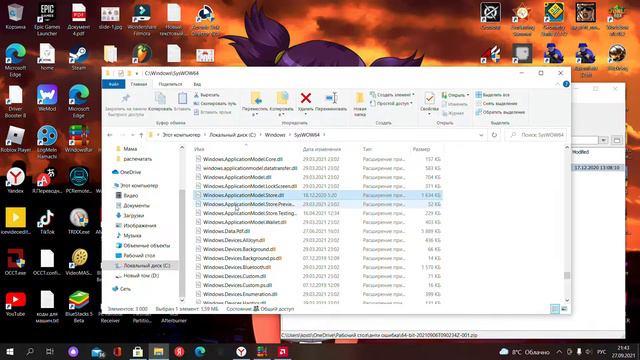Click Скопировать путь button
Viewport: 640px width, 360px height.
(x=215, y=103)
